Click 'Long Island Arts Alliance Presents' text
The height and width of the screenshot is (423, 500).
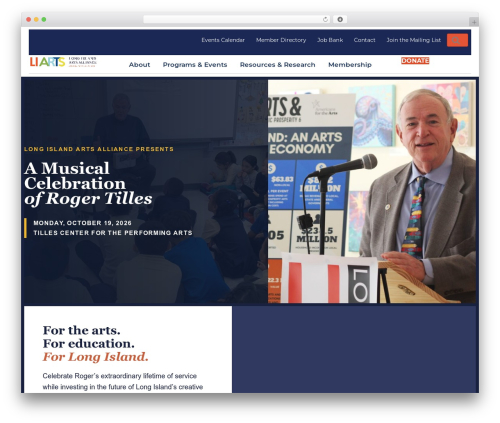99,149
